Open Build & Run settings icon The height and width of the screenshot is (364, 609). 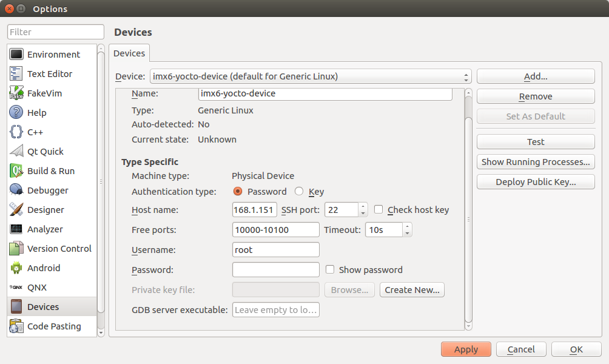[16, 171]
